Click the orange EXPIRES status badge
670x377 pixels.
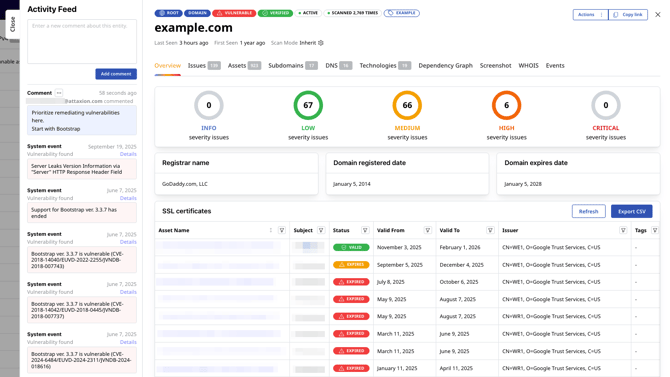351,265
